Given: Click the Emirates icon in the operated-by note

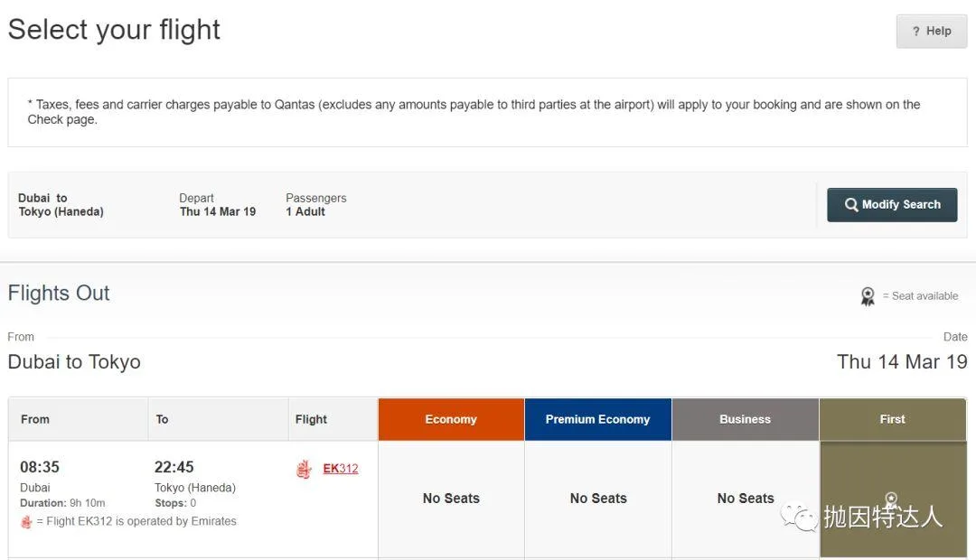Looking at the screenshot, I should [x=26, y=521].
